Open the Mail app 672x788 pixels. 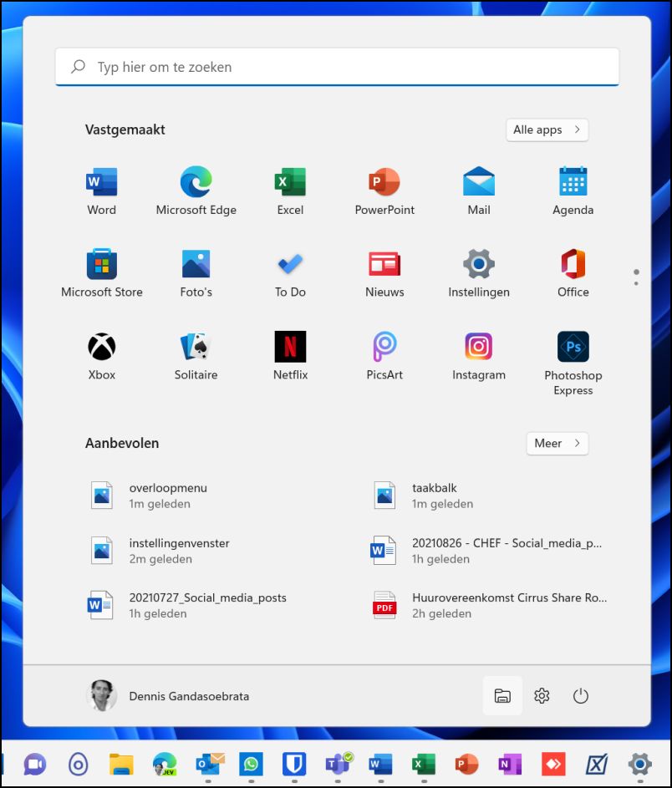[x=479, y=191]
